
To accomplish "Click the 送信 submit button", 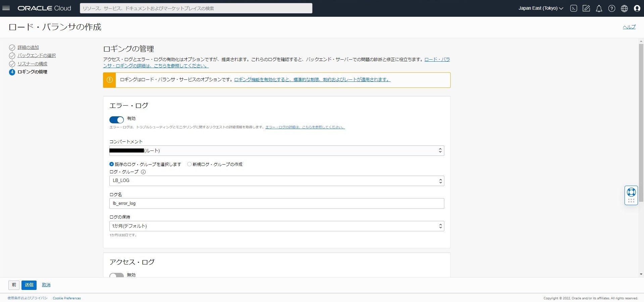I will pyautogui.click(x=29, y=285).
